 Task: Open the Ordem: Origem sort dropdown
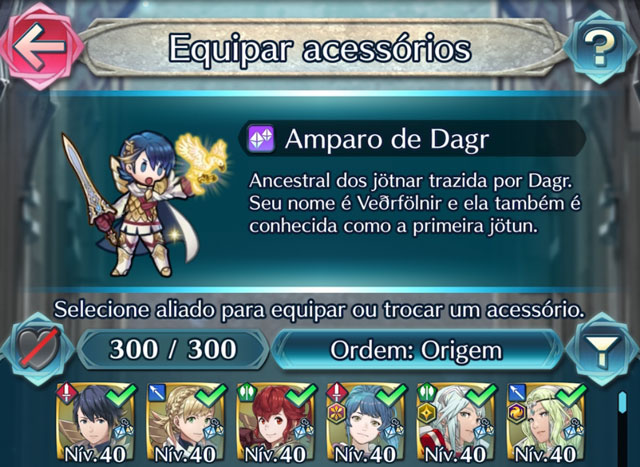tap(416, 350)
